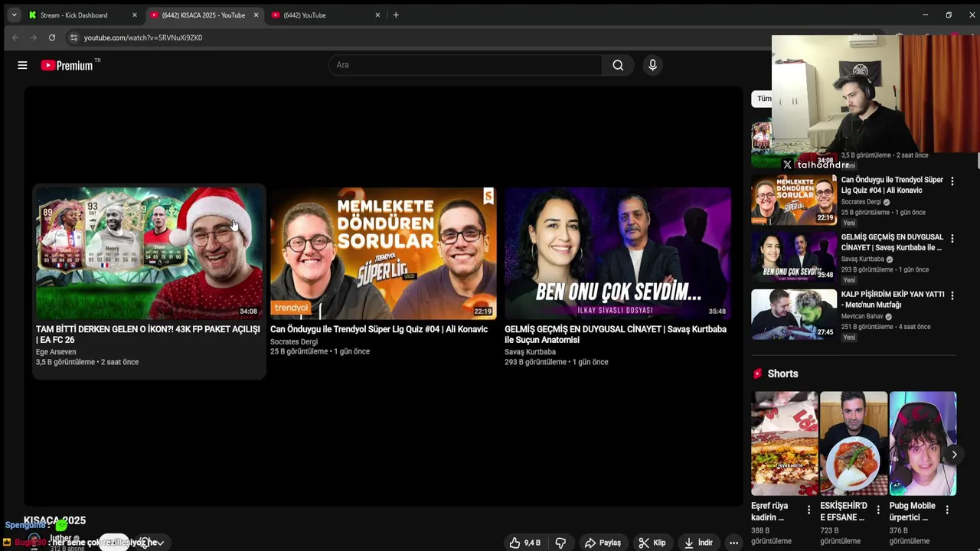Open the Memlekete Döndüren Sorular thumbnail
Viewport: 980px width, 551px height.
(383, 253)
